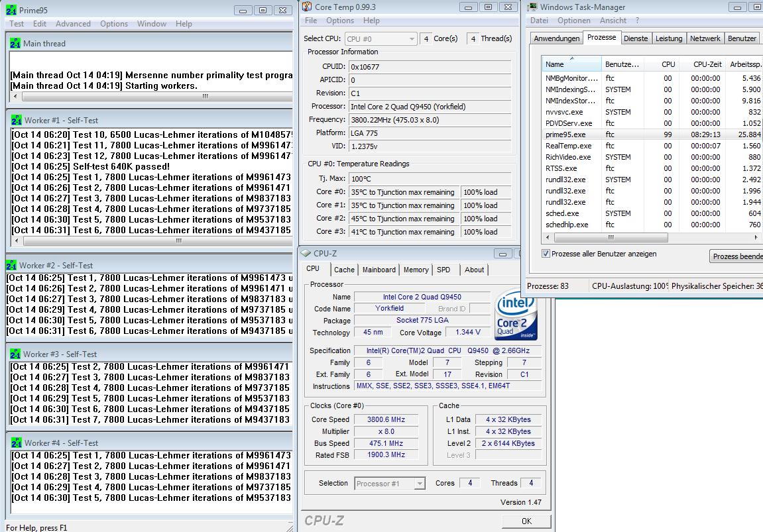Open the Help menu in Core Temp
This screenshot has width=763, height=532.
pos(371,21)
